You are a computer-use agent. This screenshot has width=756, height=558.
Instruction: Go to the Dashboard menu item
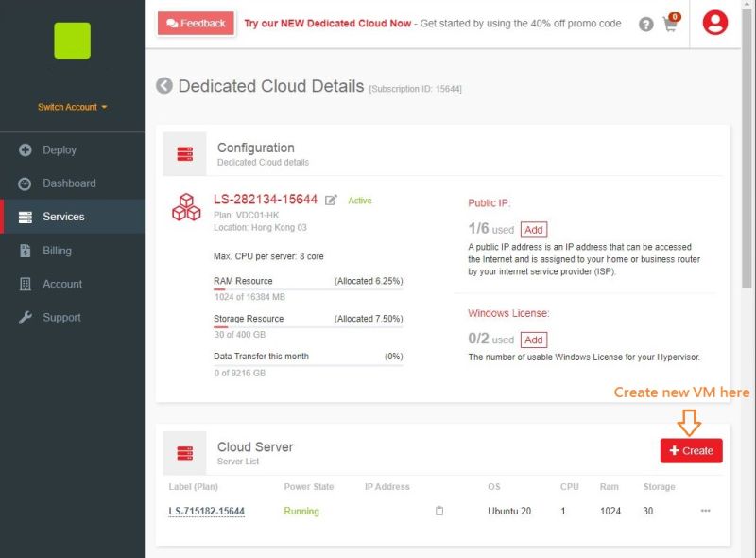[73, 183]
